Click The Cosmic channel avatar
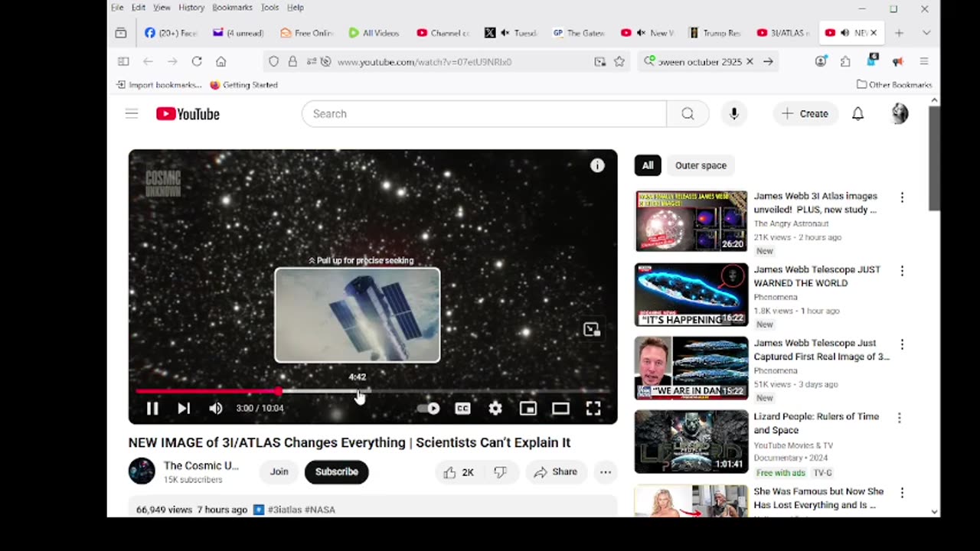This screenshot has width=980, height=551. tap(142, 471)
